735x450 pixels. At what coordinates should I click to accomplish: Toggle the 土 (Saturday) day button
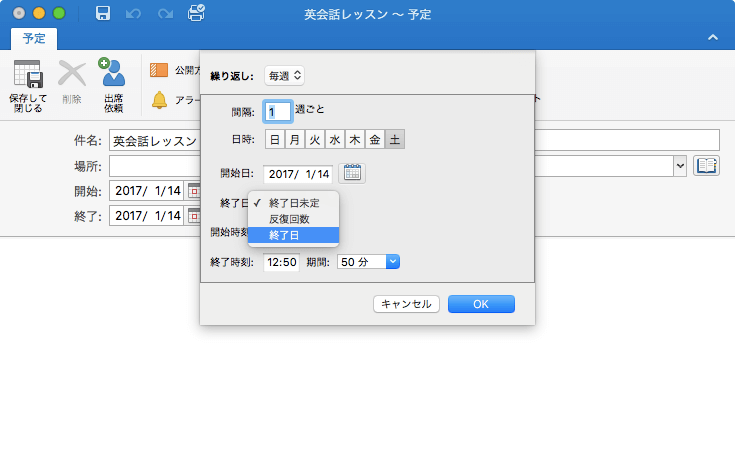(395, 140)
